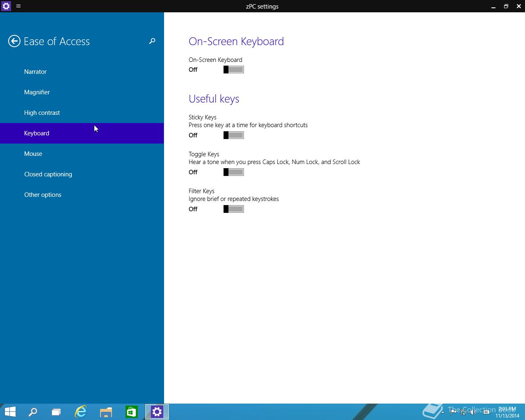Click the On-Screen Keyboard heading

tap(236, 41)
